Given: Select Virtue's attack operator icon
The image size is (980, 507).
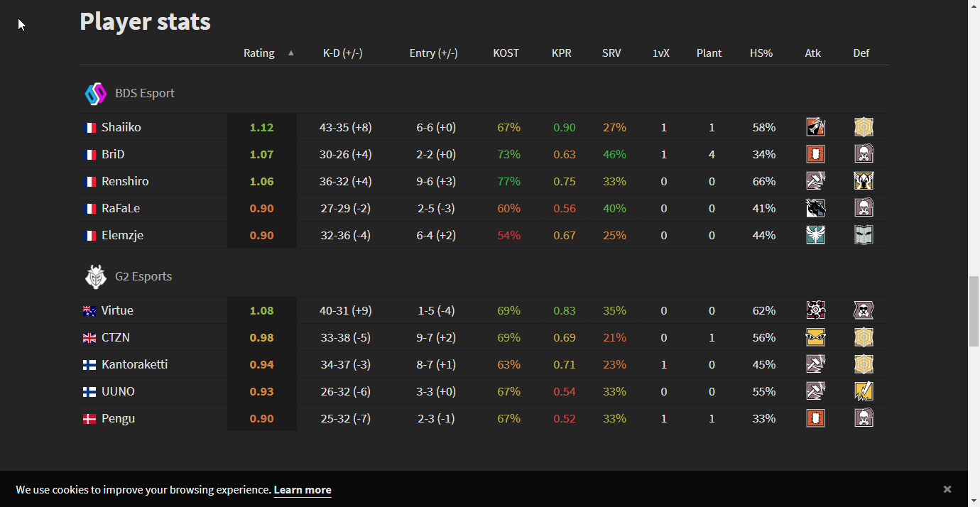Looking at the screenshot, I should pos(815,310).
